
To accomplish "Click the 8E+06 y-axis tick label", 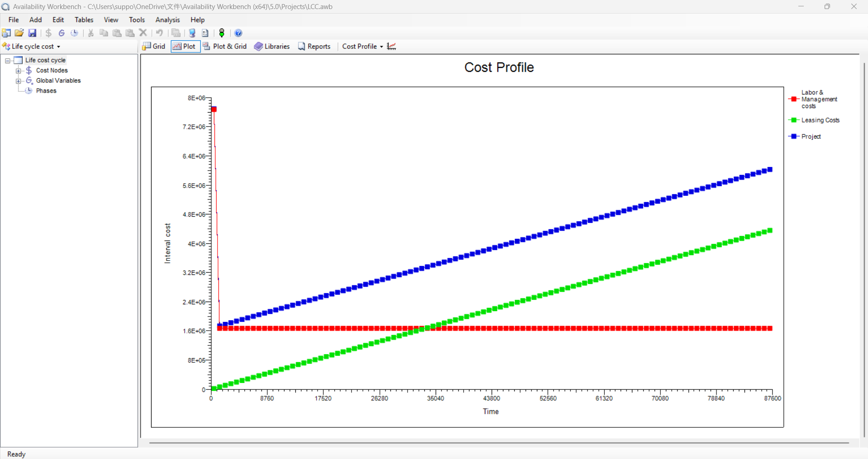I will pyautogui.click(x=196, y=98).
